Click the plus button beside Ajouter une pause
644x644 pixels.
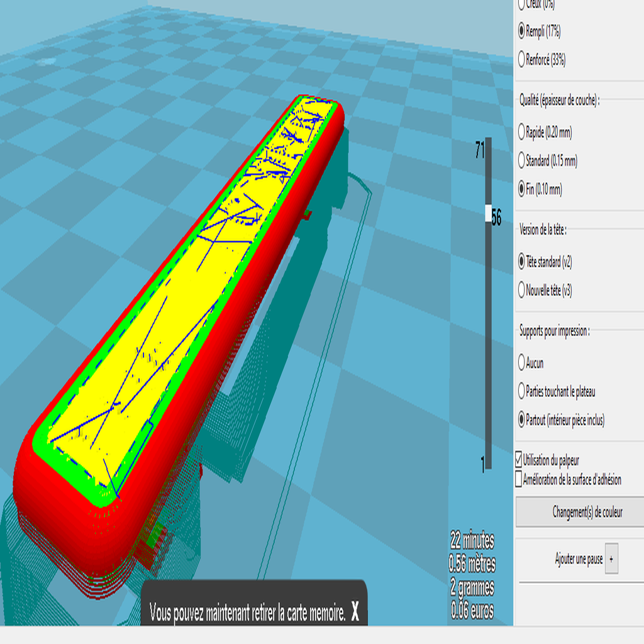click(x=611, y=558)
